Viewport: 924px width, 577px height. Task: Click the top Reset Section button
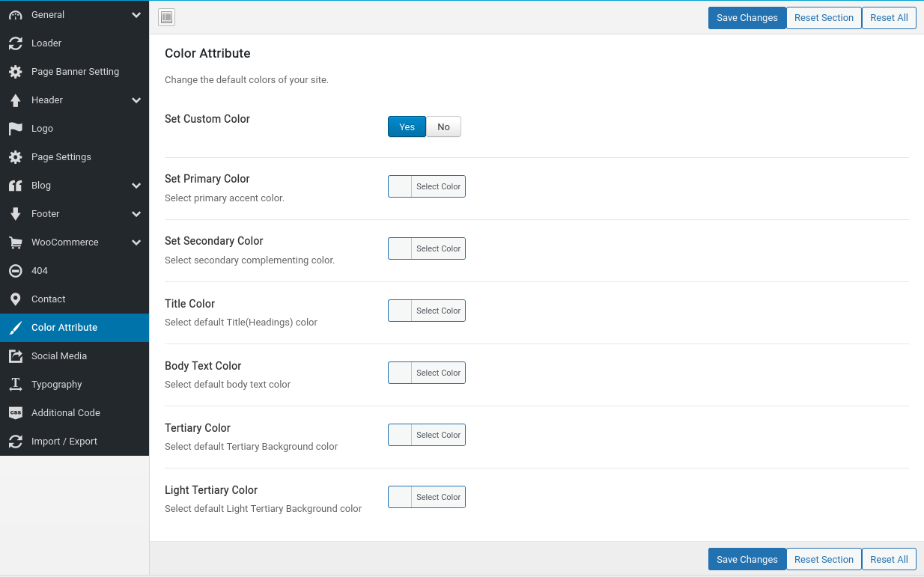[x=824, y=18]
